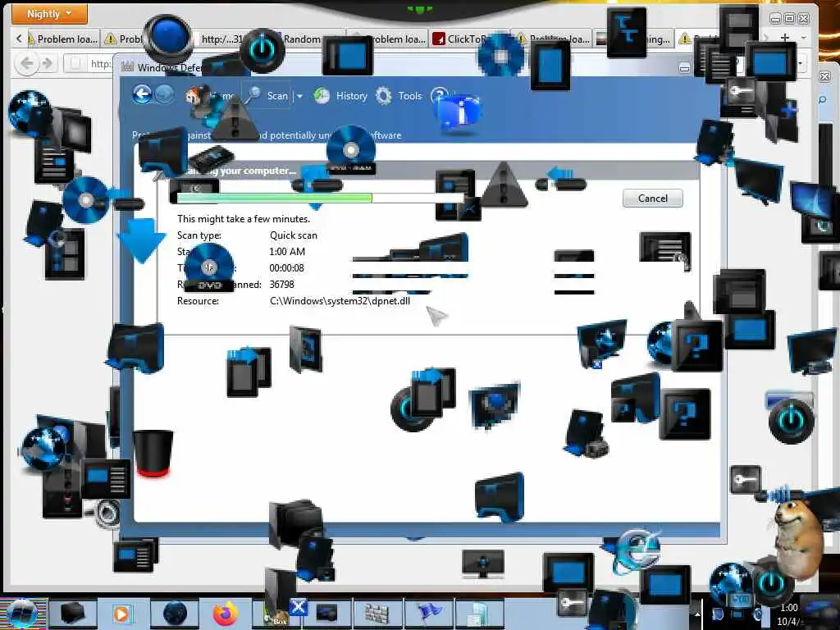Go forward in Firefox navigation bar
Screen dimensions: 840x630
47,64
